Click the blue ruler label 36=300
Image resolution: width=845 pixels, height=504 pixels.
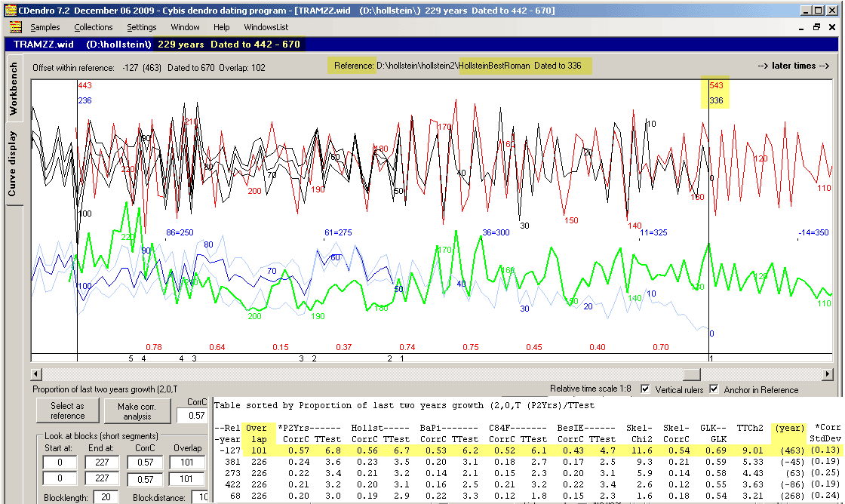pos(496,232)
